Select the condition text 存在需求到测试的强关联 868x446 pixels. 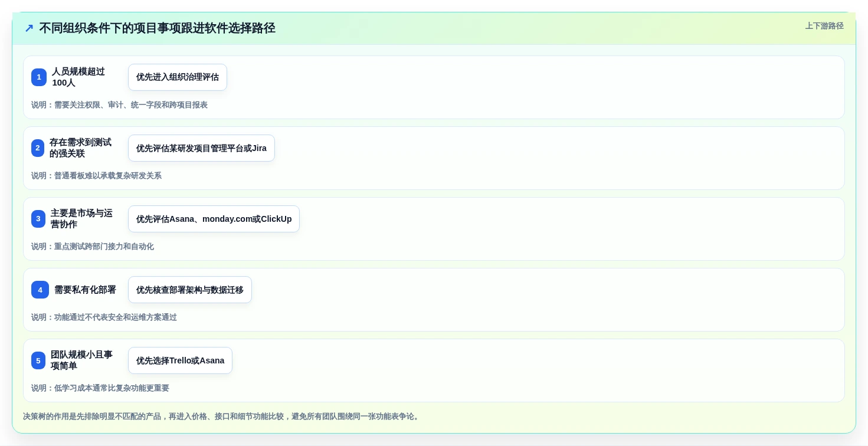pos(80,148)
